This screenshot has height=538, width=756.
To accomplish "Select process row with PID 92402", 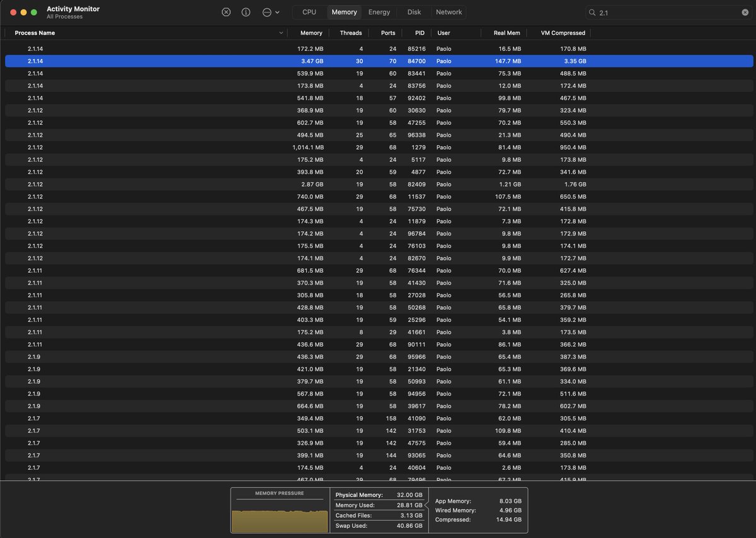I will pos(379,98).
